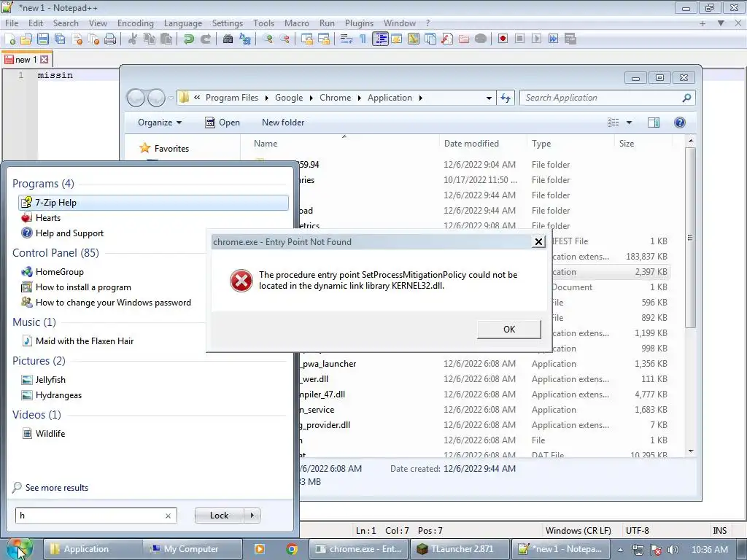Click the Playback macro icon
This screenshot has width=747, height=560.
pyautogui.click(x=536, y=39)
